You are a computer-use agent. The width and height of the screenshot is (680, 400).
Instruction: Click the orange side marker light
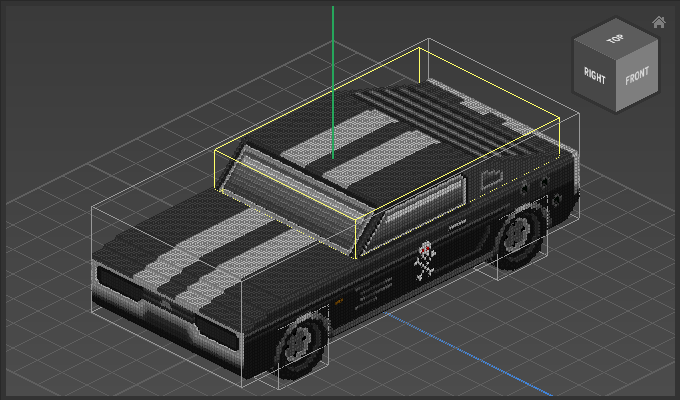click(x=338, y=301)
